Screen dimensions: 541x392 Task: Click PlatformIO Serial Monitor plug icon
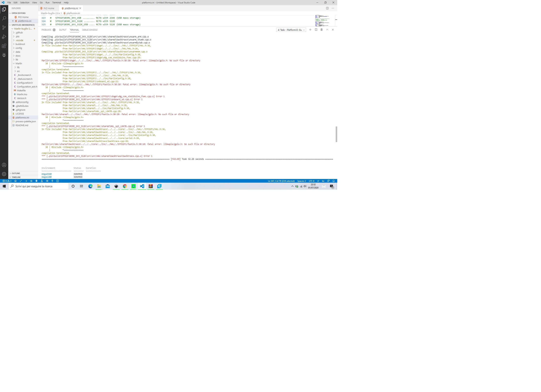click(x=52, y=181)
